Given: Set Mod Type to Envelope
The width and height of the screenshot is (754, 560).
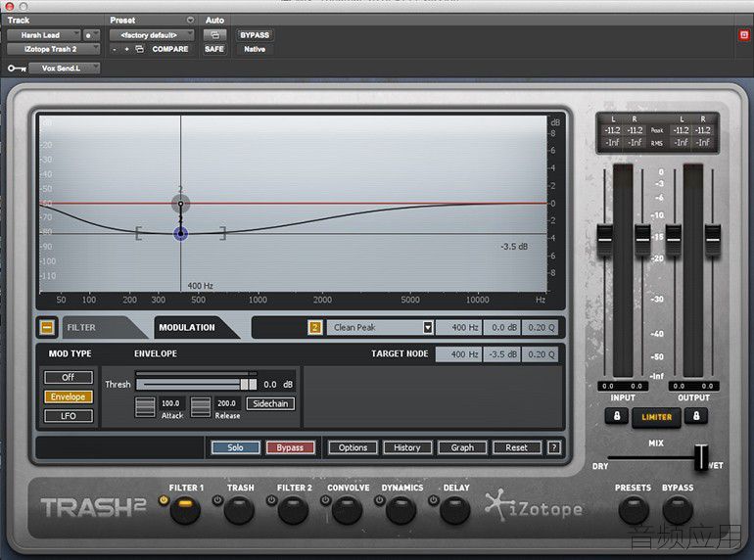Looking at the screenshot, I should pyautogui.click(x=69, y=397).
